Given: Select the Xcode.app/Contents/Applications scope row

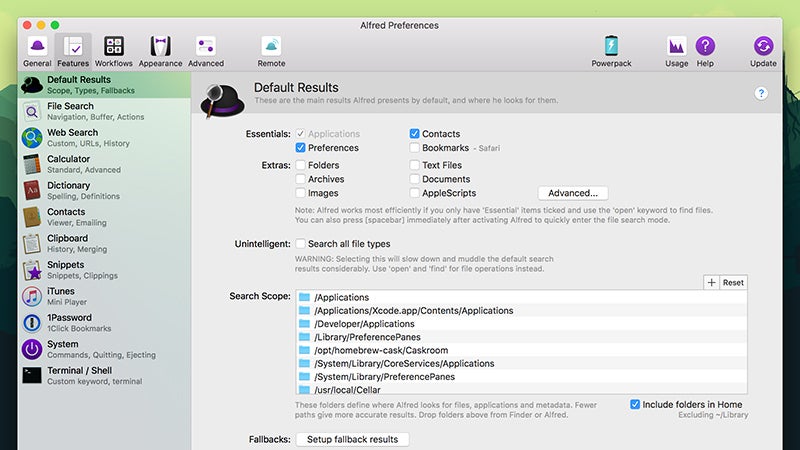Looking at the screenshot, I should click(x=521, y=311).
